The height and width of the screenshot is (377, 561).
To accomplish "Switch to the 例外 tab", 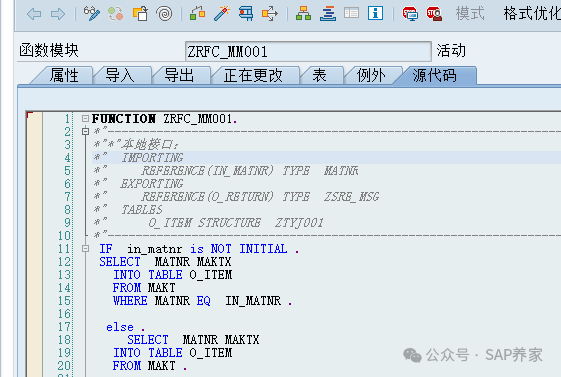I will pyautogui.click(x=371, y=75).
